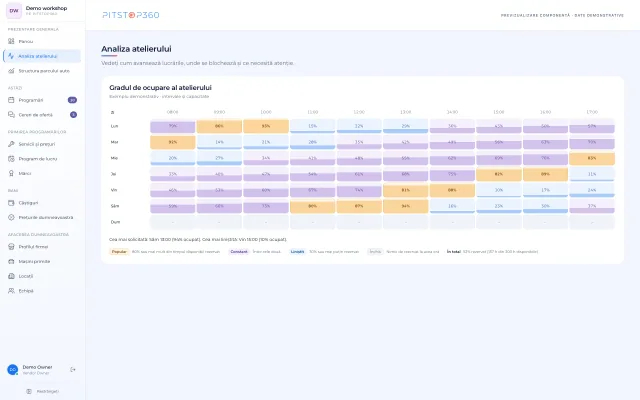Click the Joi 15:00 orange occupancy cell

499,174
